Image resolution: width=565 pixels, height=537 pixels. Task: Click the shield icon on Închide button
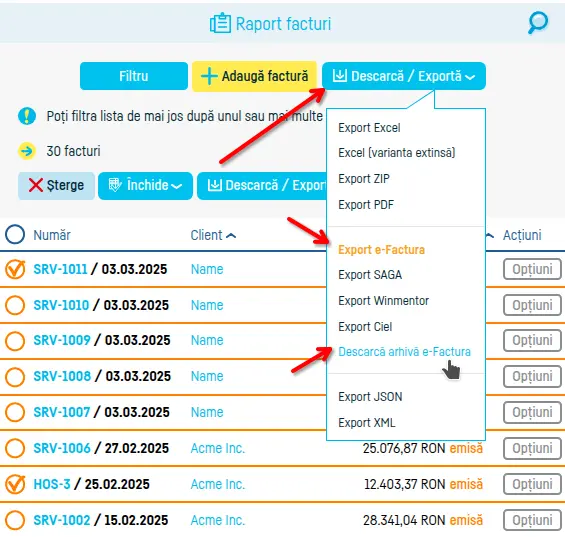[x=115, y=185]
